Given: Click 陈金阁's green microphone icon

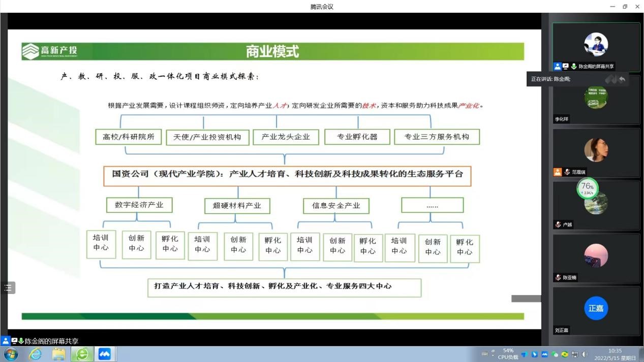Looking at the screenshot, I should (574, 67).
